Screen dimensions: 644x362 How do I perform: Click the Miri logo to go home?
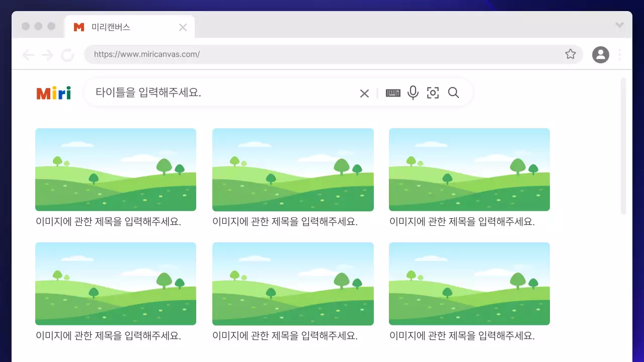click(53, 93)
